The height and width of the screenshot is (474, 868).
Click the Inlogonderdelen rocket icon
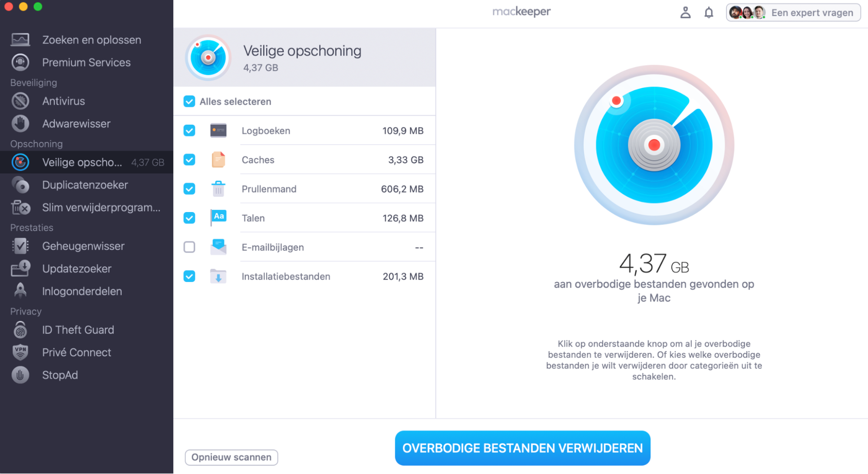point(20,291)
